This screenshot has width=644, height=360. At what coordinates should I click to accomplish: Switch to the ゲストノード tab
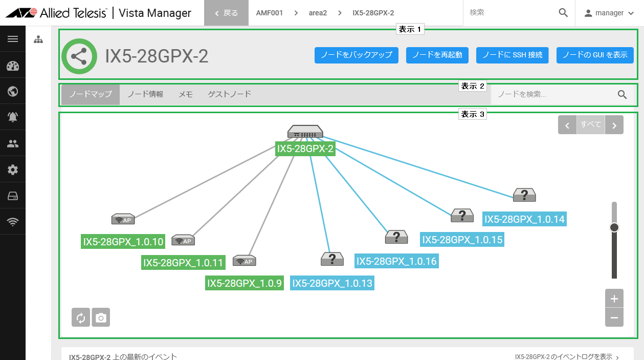(230, 94)
